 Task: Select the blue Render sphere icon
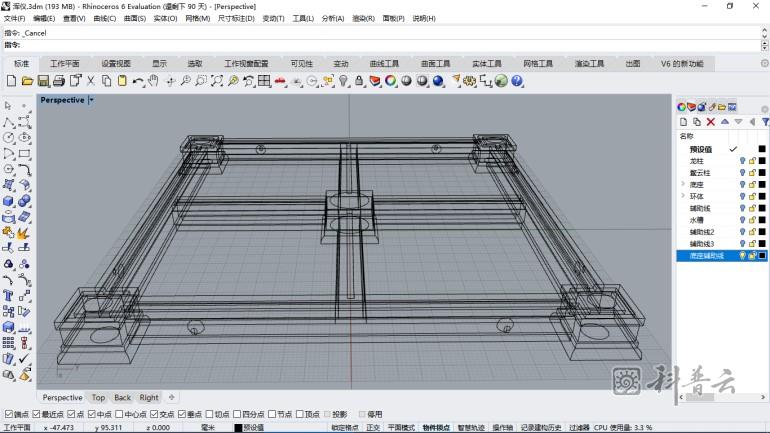[x=438, y=81]
